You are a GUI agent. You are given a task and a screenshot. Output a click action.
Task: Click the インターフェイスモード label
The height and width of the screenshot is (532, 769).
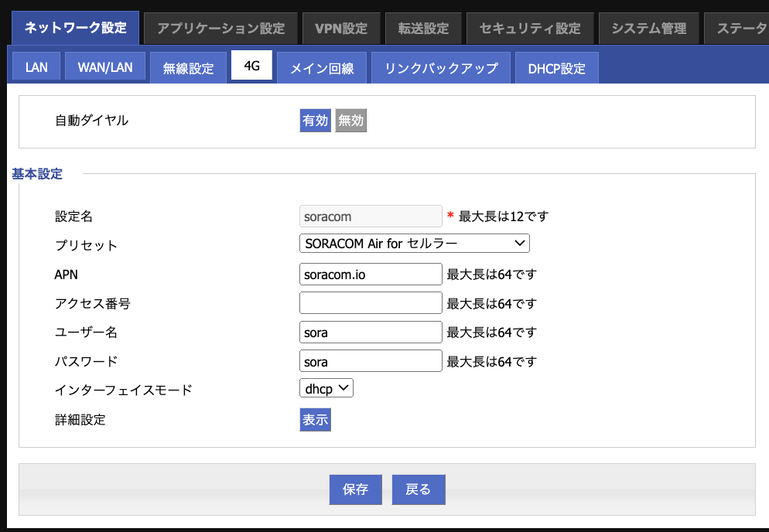(x=124, y=390)
